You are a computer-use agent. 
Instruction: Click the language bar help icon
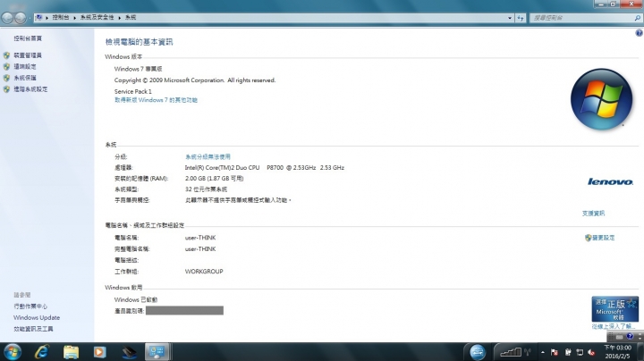[x=631, y=337]
